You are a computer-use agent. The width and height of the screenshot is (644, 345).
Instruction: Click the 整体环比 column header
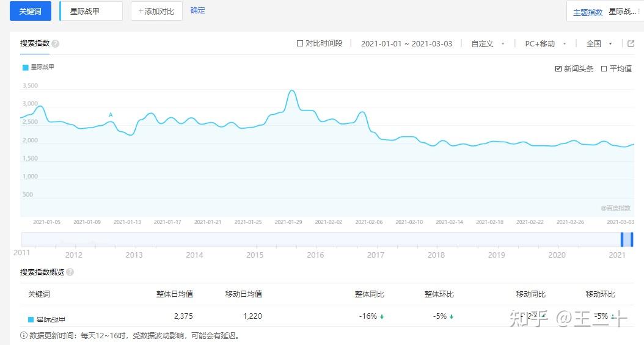tap(439, 294)
